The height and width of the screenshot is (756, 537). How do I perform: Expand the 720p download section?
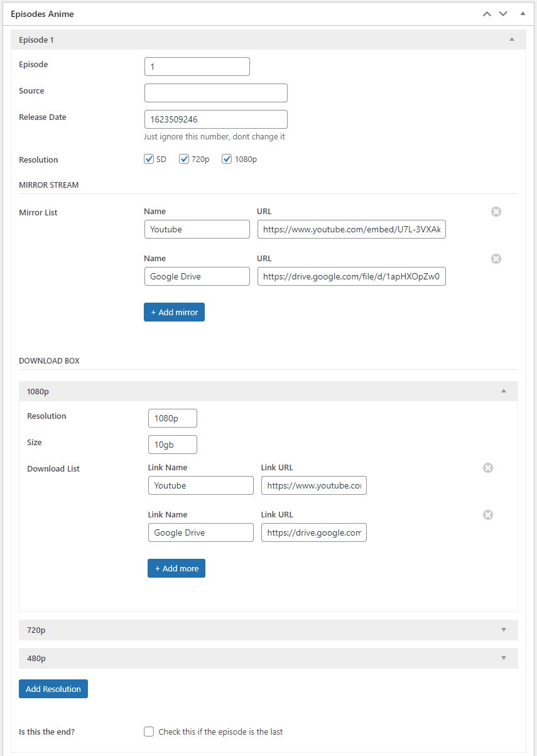[504, 630]
